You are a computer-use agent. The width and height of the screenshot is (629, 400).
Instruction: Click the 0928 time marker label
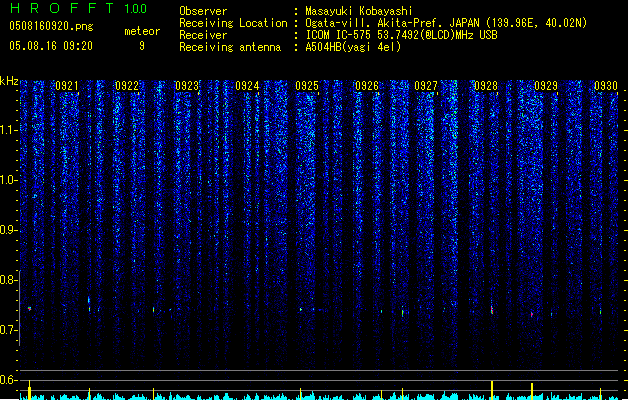click(486, 86)
